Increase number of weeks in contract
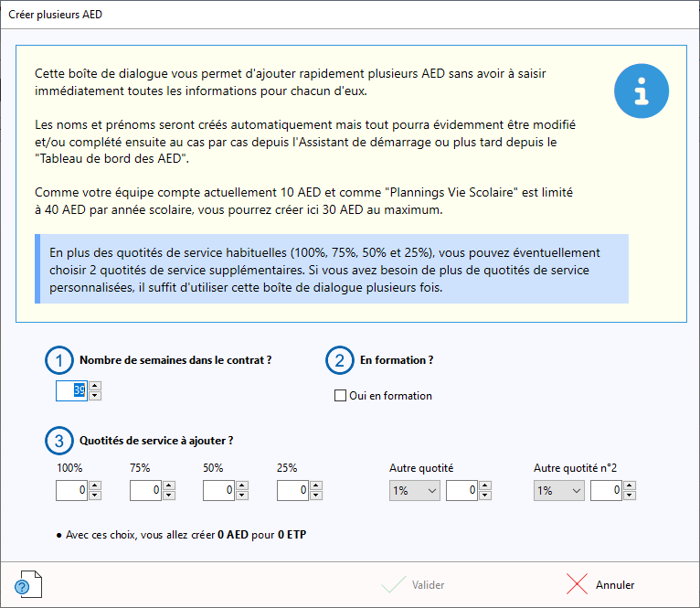Screen dimensions: 700x608 pyautogui.click(x=95, y=386)
